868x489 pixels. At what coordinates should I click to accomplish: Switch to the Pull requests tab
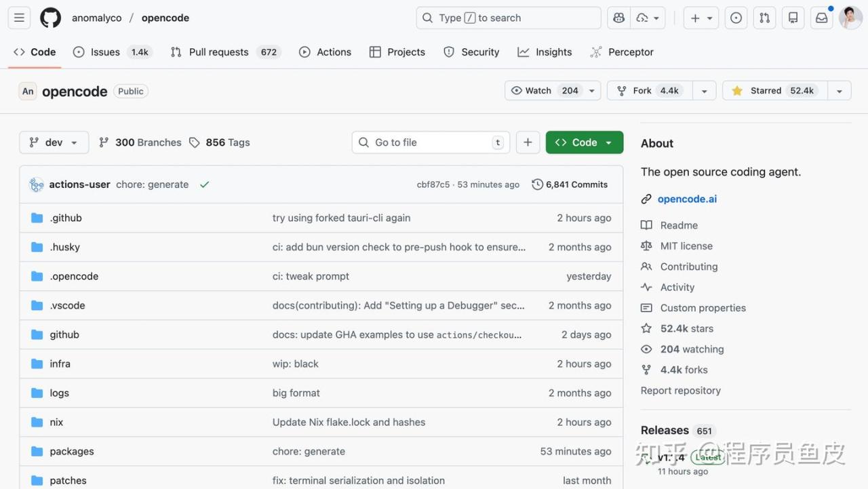(218, 52)
